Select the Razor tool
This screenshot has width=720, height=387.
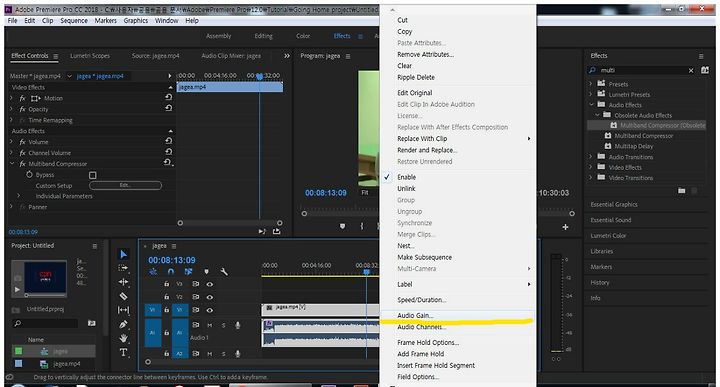(x=123, y=296)
